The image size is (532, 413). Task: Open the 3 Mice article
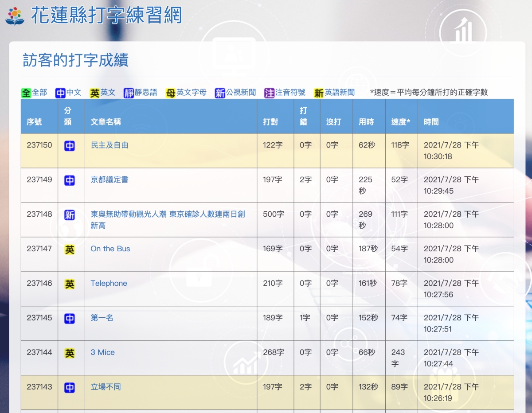click(102, 353)
